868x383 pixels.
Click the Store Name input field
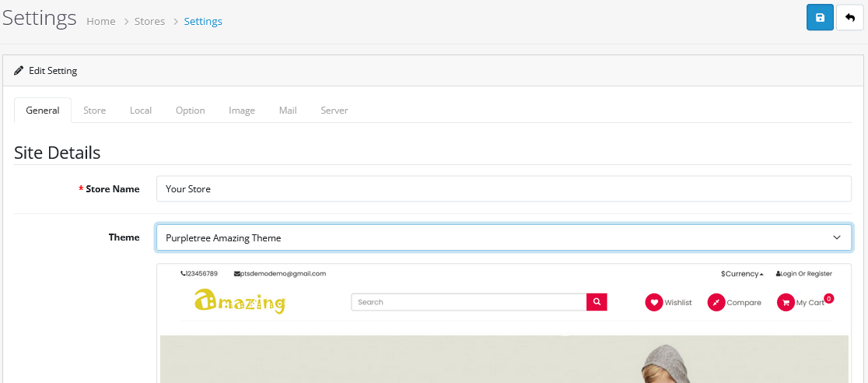504,189
